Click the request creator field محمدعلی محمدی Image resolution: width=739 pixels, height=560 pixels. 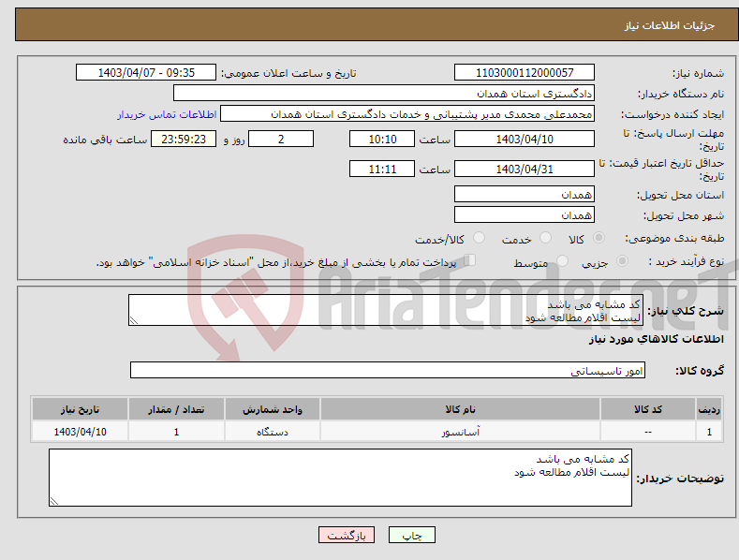click(407, 113)
